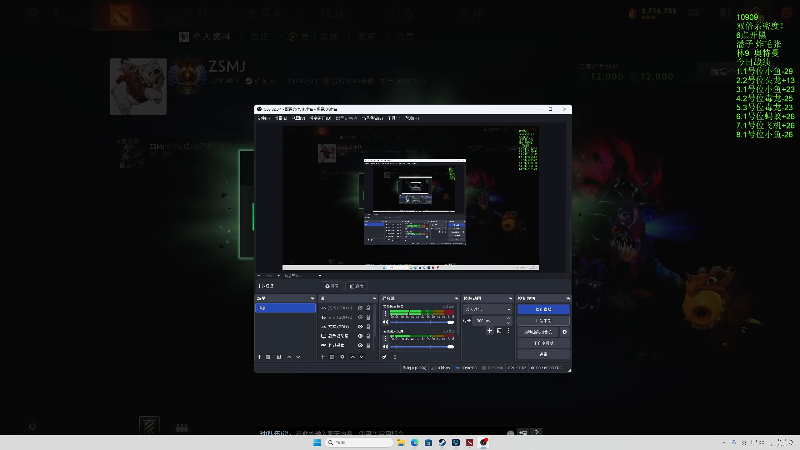Click the Windows taskbar search box
The image size is (800, 450).
pos(359,442)
